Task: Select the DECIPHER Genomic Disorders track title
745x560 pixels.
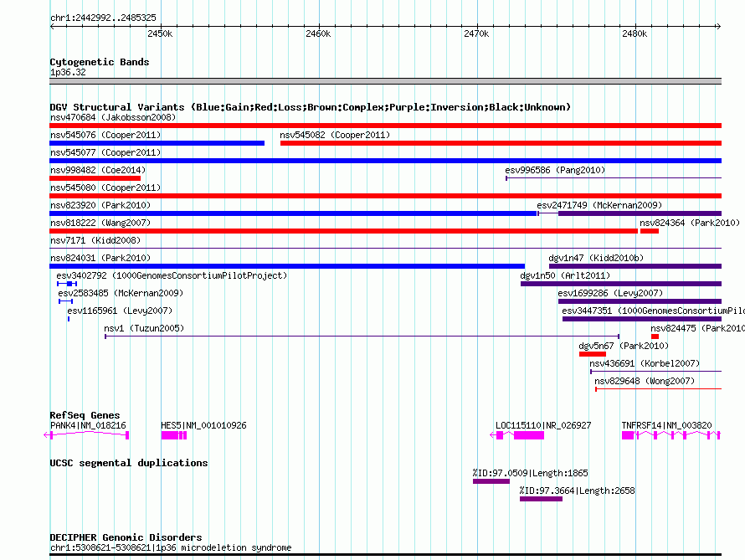Action: click(126, 537)
